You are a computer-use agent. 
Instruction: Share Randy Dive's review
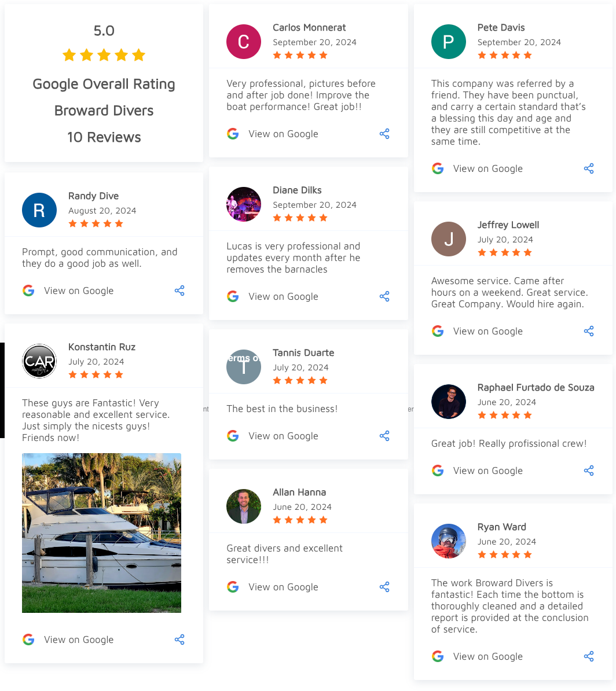coord(179,291)
